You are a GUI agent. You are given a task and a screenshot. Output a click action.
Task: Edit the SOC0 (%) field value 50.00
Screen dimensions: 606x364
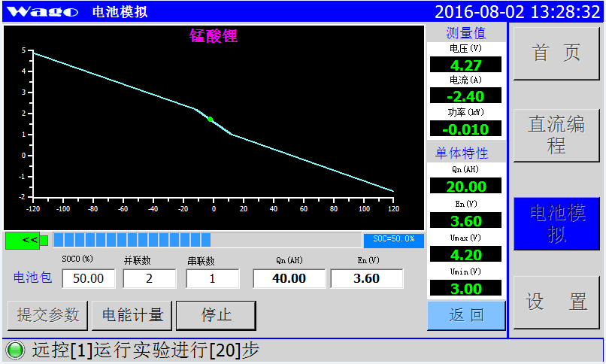[x=88, y=278]
